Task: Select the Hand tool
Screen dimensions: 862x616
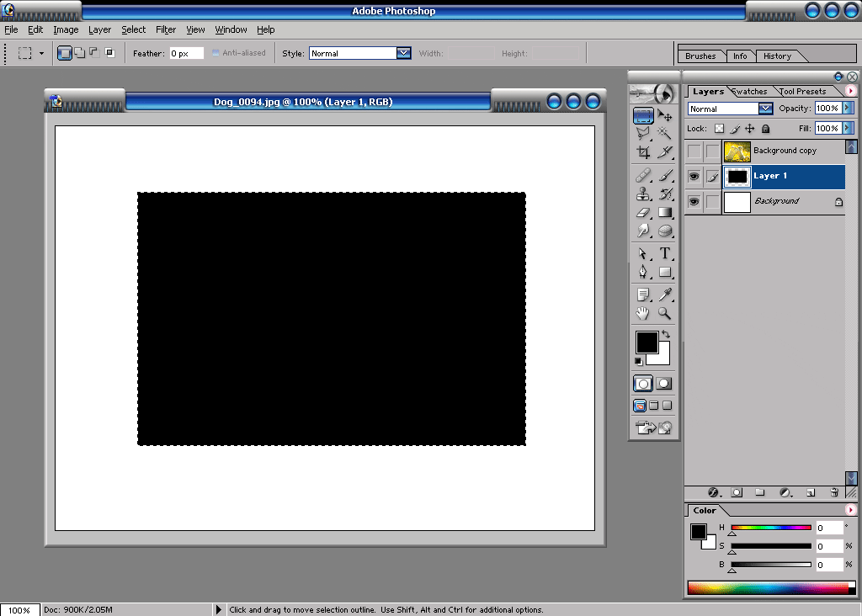Action: click(x=643, y=314)
